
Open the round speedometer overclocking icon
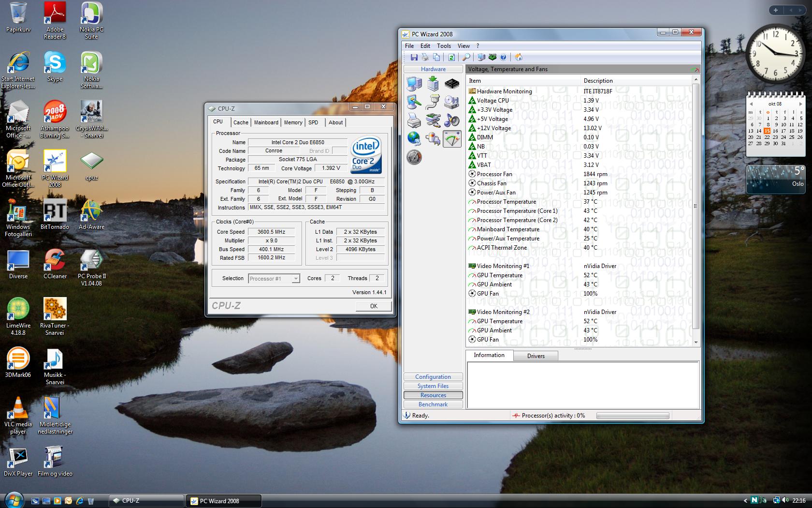414,157
